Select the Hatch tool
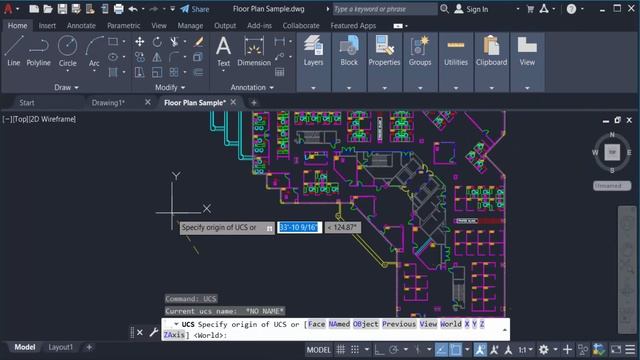 click(113, 72)
